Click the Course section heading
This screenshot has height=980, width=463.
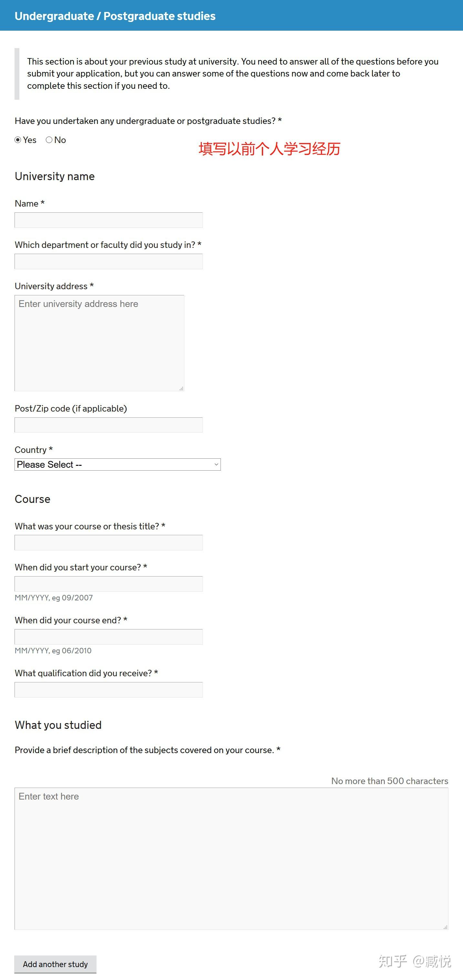(x=32, y=499)
